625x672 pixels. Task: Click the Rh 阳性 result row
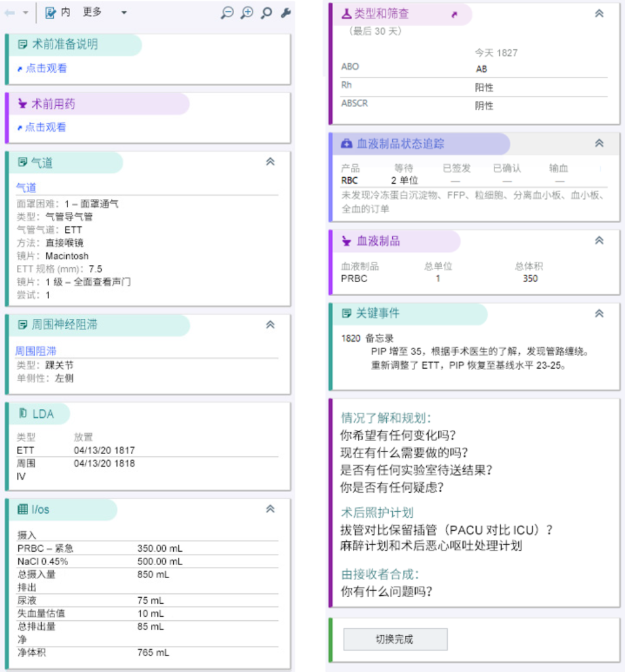click(x=474, y=87)
